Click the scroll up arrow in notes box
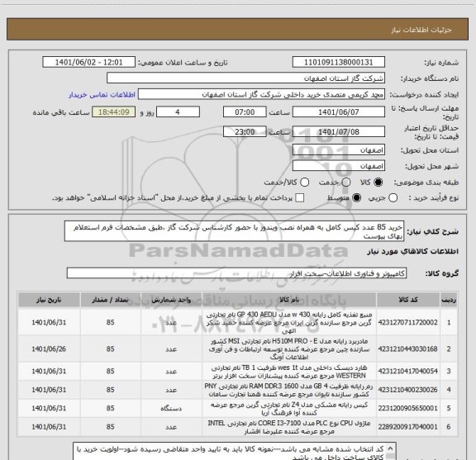 pyautogui.click(x=390, y=448)
